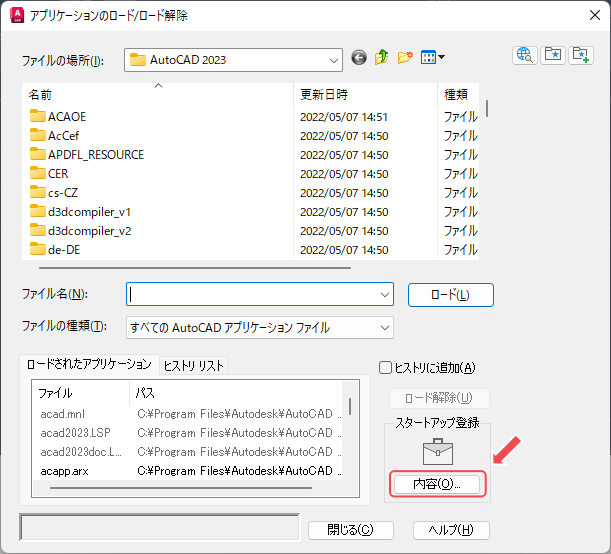Screen dimensions: 611x554
Task: Switch to the ヒストリ リスト tab
Action: [x=193, y=365]
